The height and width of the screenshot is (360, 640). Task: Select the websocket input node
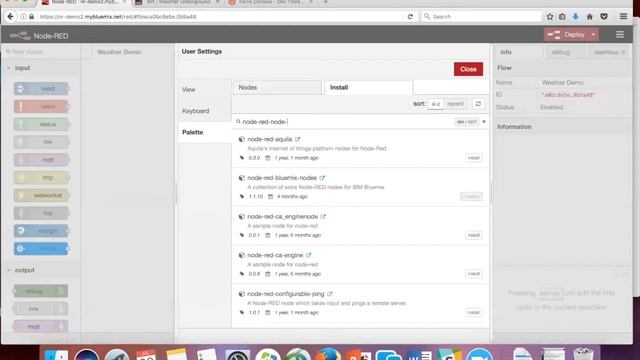point(41,195)
